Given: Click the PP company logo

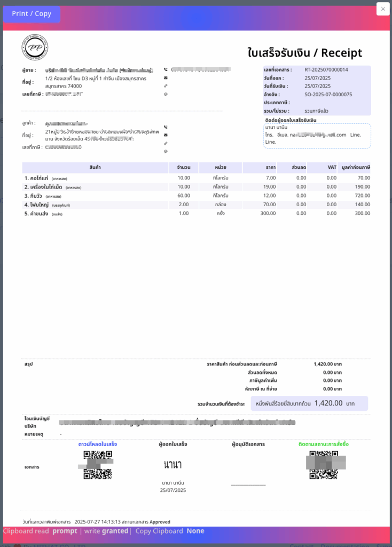Looking at the screenshot, I should [x=34, y=47].
